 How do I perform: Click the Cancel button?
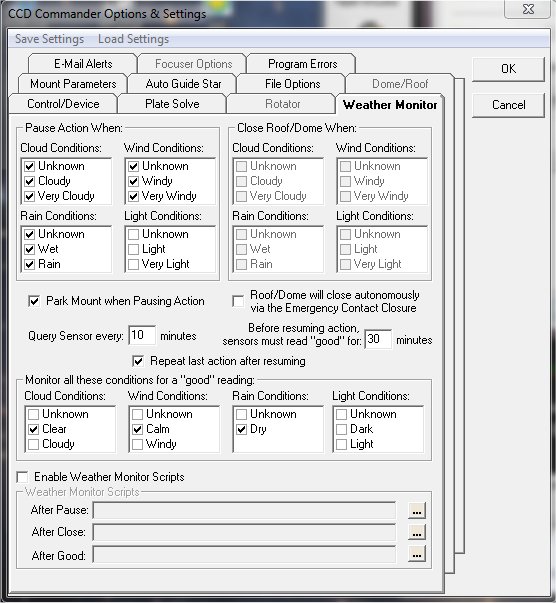[508, 105]
